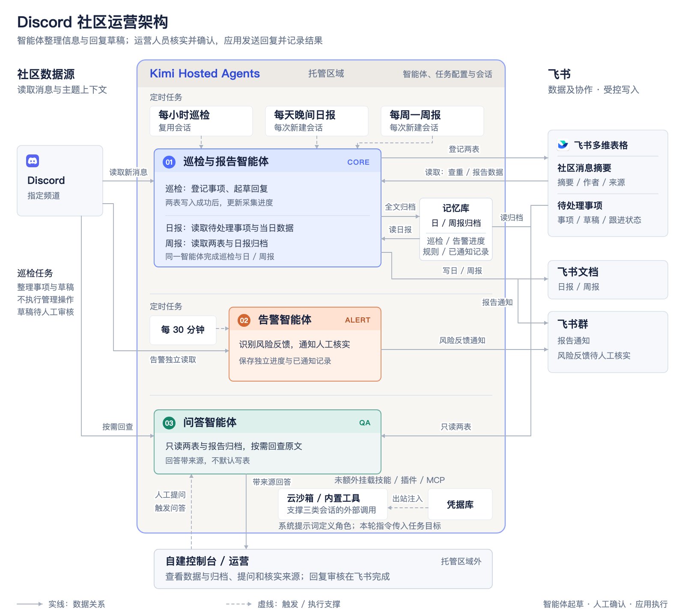Click the QA tag on 问答智能体
685x616 pixels.
pos(365,423)
